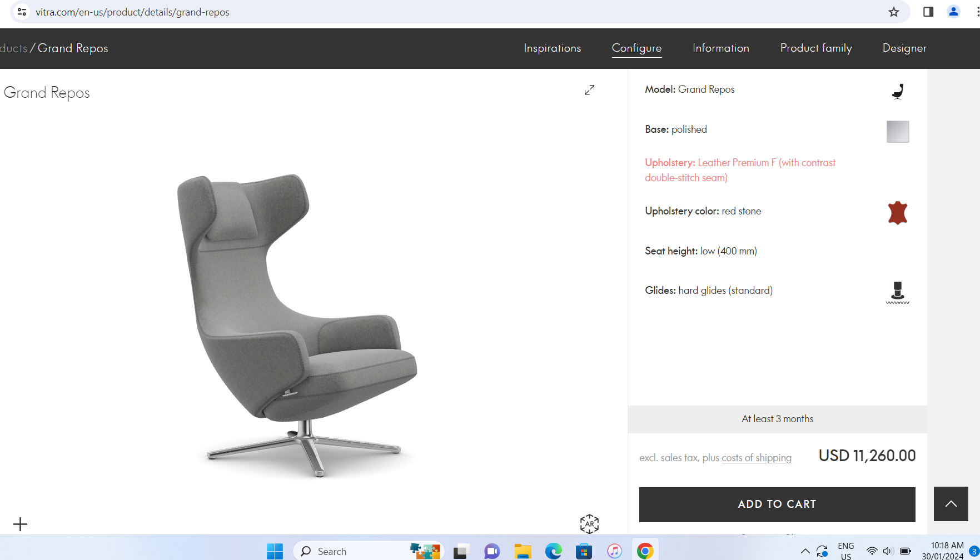This screenshot has height=560, width=980.
Task: Bookmark this page with the star icon
Action: click(893, 12)
